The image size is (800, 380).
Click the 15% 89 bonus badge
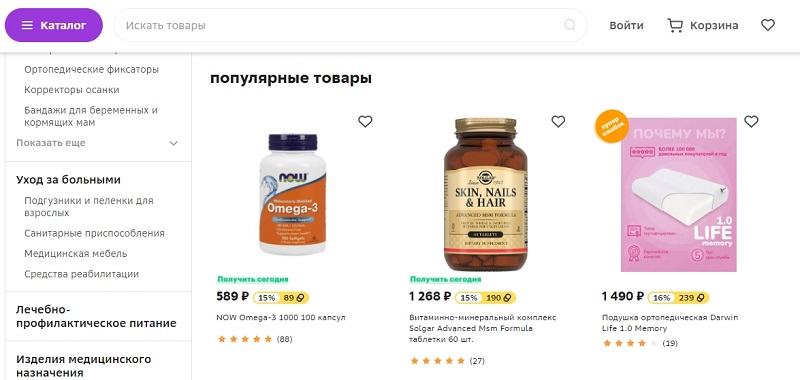(x=281, y=298)
